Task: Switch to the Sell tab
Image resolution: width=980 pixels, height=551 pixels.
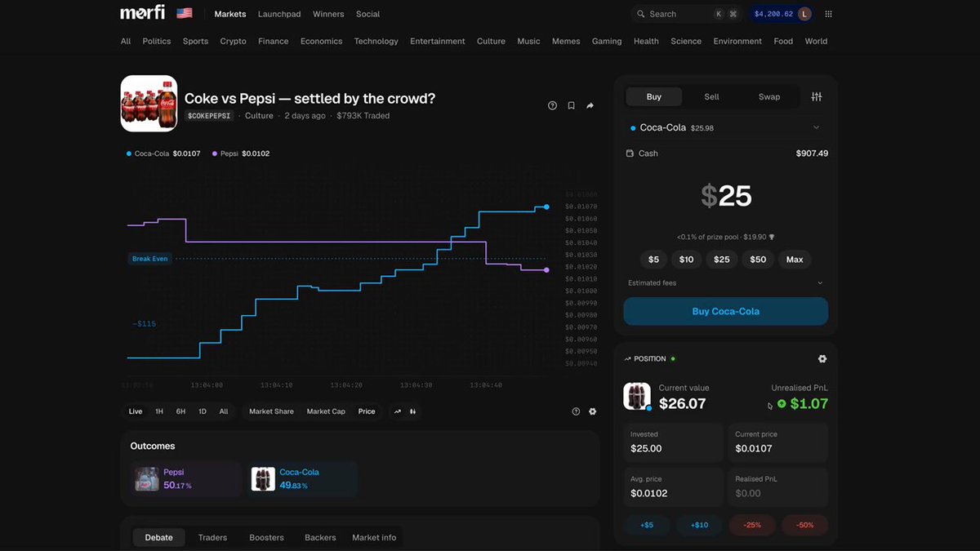Action: [712, 96]
